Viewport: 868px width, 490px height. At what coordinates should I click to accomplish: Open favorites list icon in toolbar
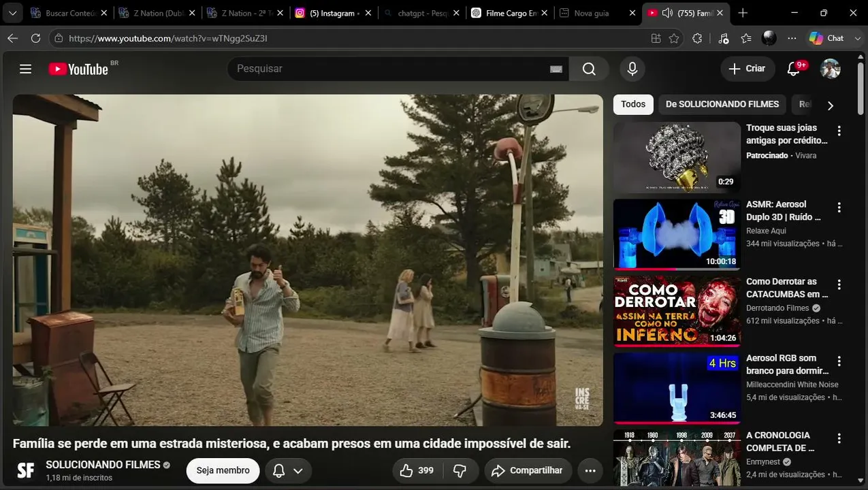click(x=746, y=38)
